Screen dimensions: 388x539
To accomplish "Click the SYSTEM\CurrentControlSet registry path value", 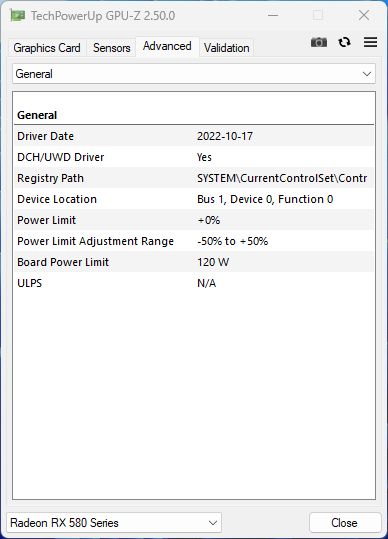I will (x=282, y=178).
